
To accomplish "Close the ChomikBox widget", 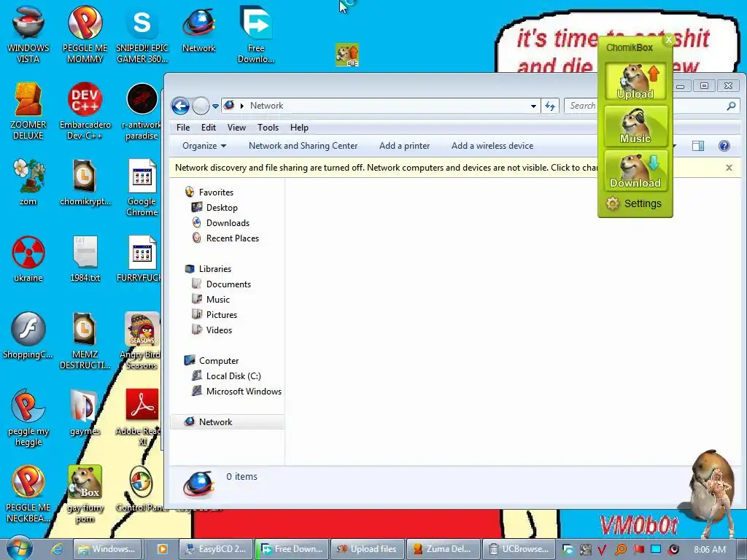I will [668, 40].
